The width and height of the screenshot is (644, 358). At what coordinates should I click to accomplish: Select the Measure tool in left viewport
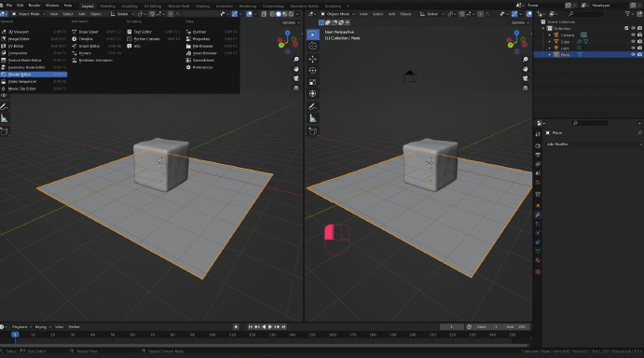point(4,118)
